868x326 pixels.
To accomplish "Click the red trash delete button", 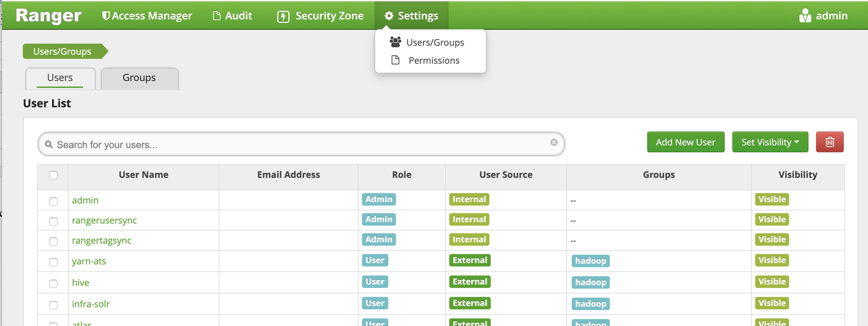I will tap(830, 142).
